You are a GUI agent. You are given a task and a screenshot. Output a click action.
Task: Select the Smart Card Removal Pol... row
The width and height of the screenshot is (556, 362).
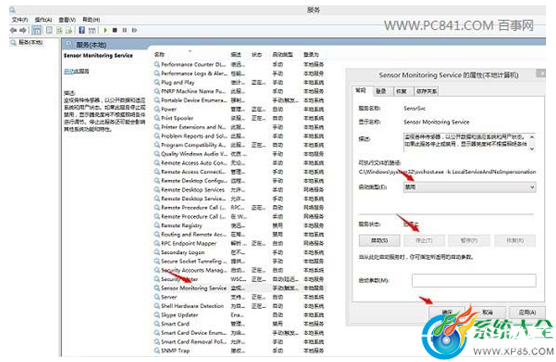[239, 342]
